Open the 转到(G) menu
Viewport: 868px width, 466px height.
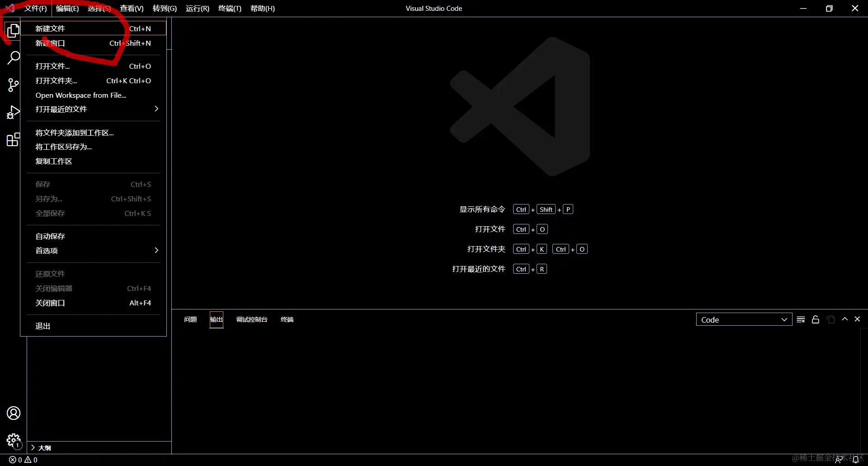[165, 8]
